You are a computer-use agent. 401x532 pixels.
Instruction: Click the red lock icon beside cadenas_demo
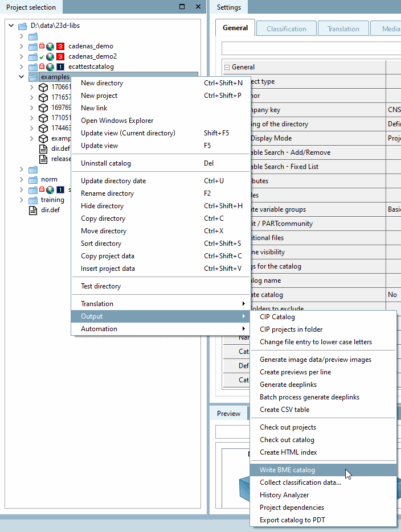point(42,46)
